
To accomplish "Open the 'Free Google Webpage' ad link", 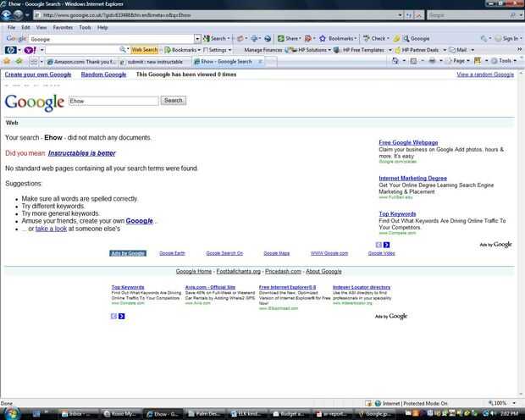I will coord(408,142).
